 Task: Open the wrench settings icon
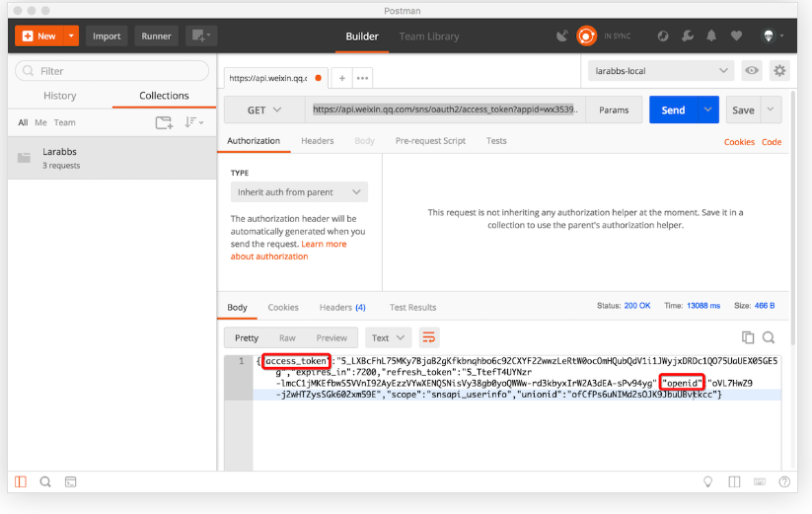click(688, 36)
